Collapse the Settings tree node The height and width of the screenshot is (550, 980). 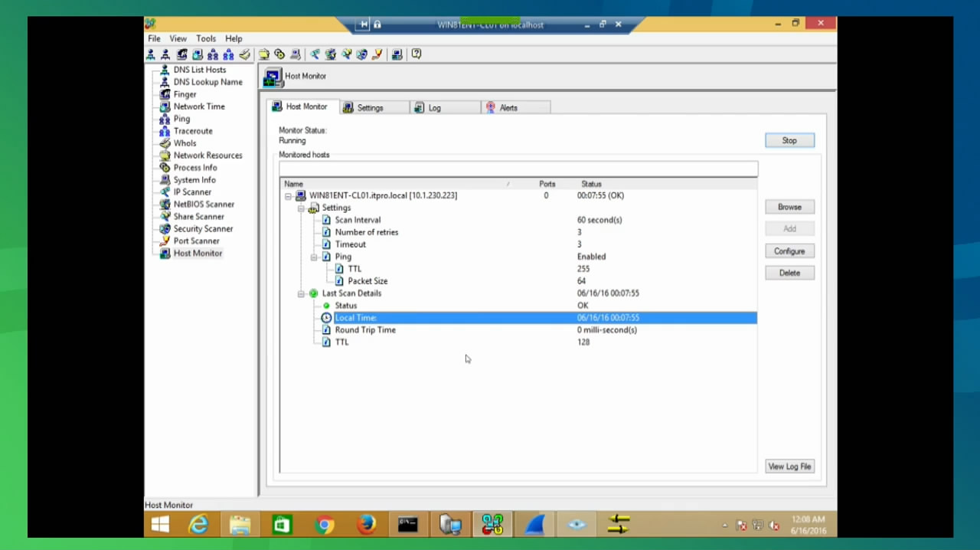coord(301,208)
